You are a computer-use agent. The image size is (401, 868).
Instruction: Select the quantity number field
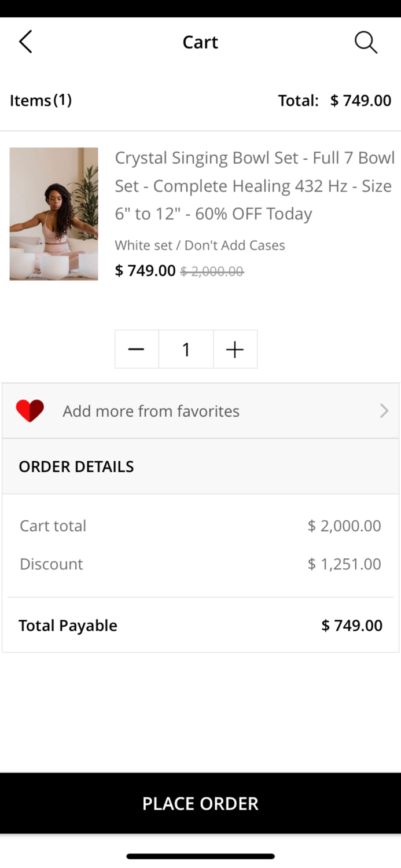pos(186,350)
